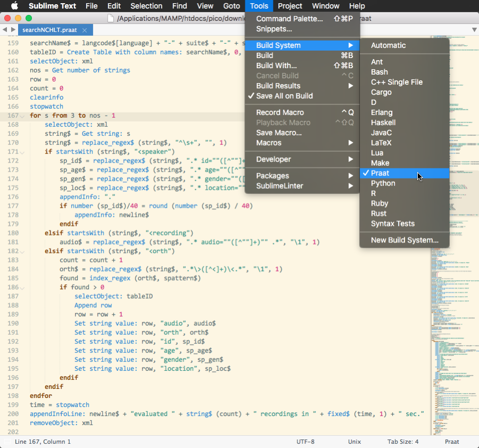479x448 pixels.
Task: Choose the Rust build system
Action: (404, 214)
